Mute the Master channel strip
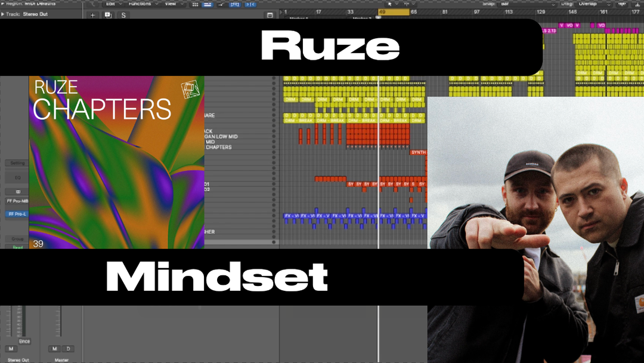Screen dimensions: 644x363 click(54, 349)
